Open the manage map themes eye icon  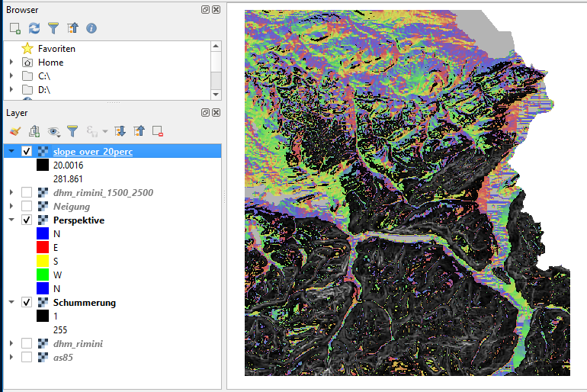53,131
